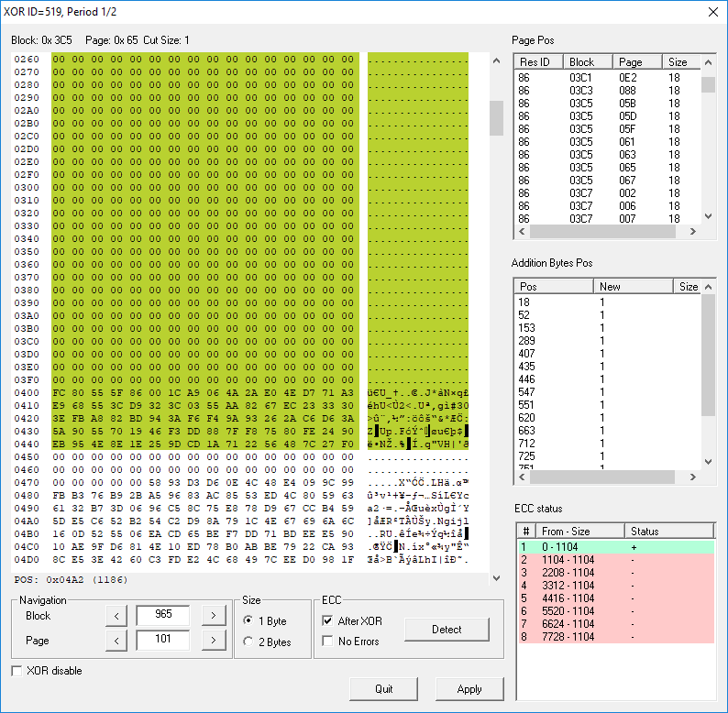The height and width of the screenshot is (713, 728).
Task: Select ECC status row 3312 - 1104
Action: pyautogui.click(x=615, y=586)
